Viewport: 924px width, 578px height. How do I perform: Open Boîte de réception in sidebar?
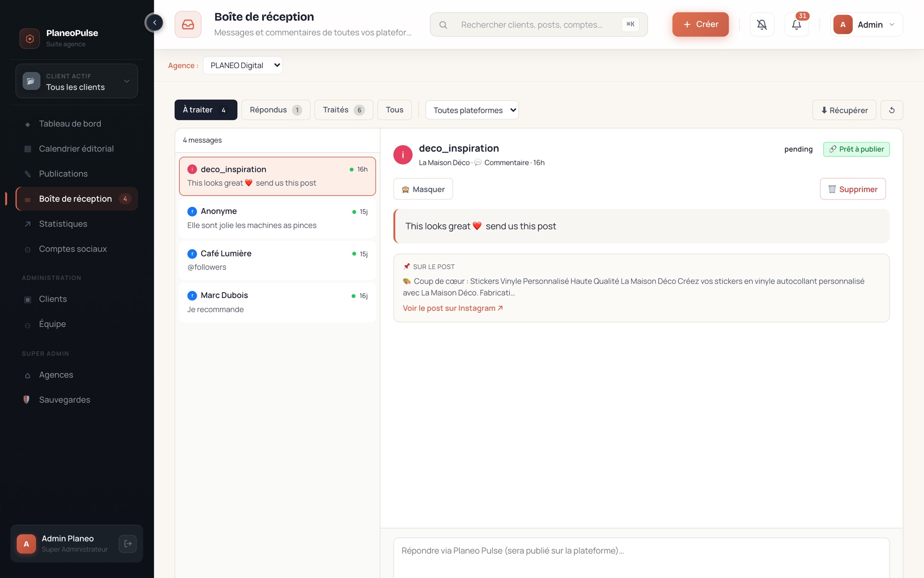tap(76, 199)
